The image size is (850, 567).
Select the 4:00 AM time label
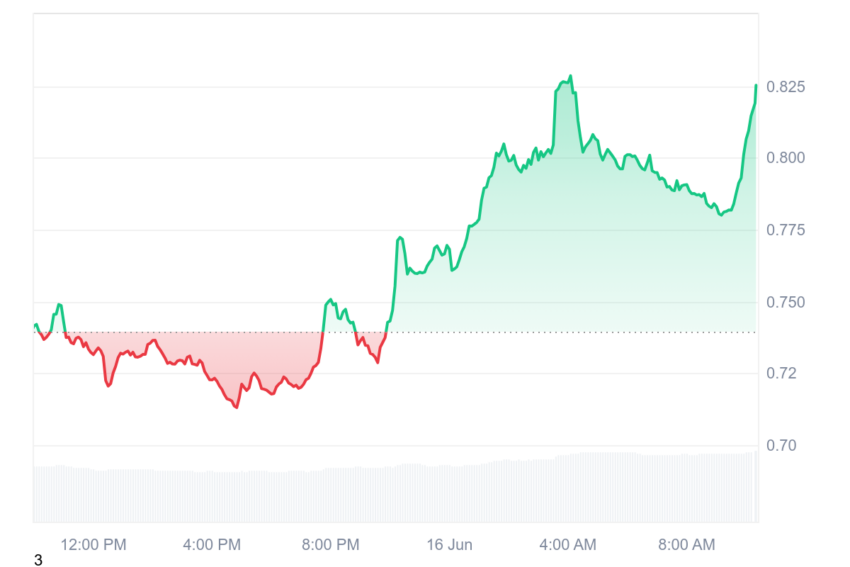568,544
